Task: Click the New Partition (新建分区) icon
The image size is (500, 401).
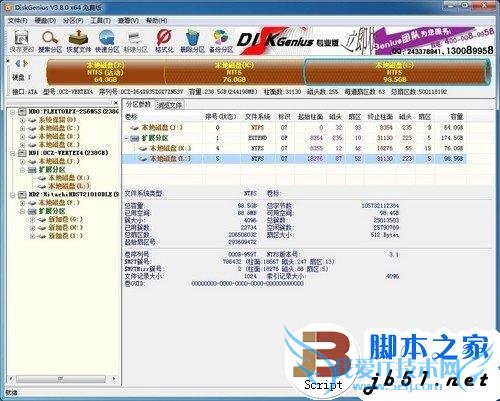Action: point(135,41)
